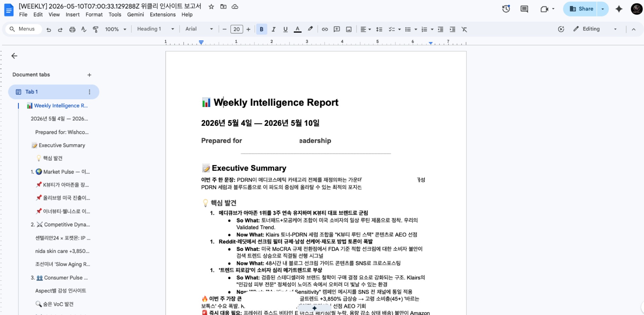Jump to Competitive Dyna... outline item
The width and height of the screenshot is (644, 315).
(60, 224)
